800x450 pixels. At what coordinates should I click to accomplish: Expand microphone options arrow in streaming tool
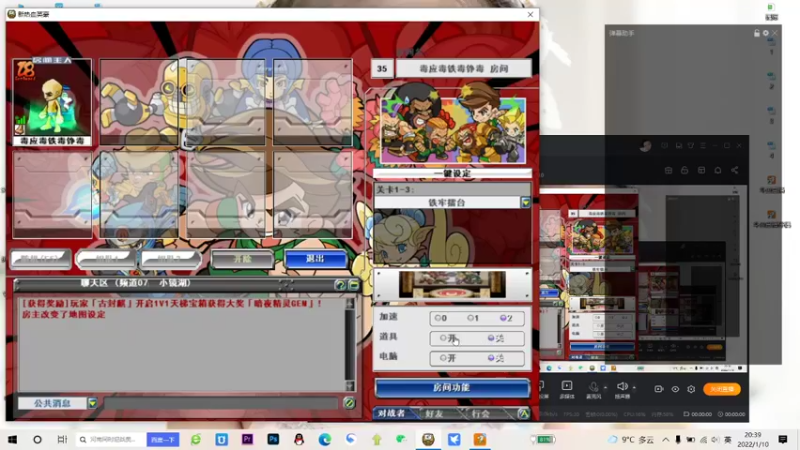(605, 387)
